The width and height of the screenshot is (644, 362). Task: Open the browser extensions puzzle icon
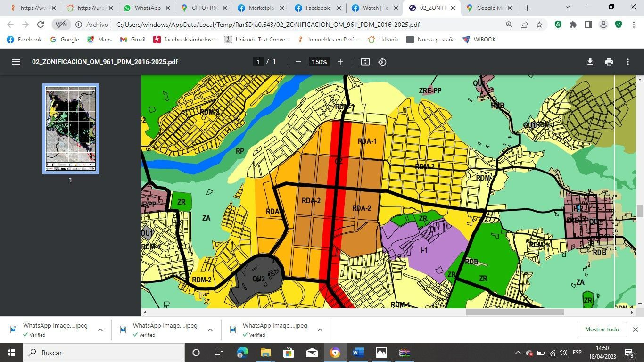(x=573, y=25)
